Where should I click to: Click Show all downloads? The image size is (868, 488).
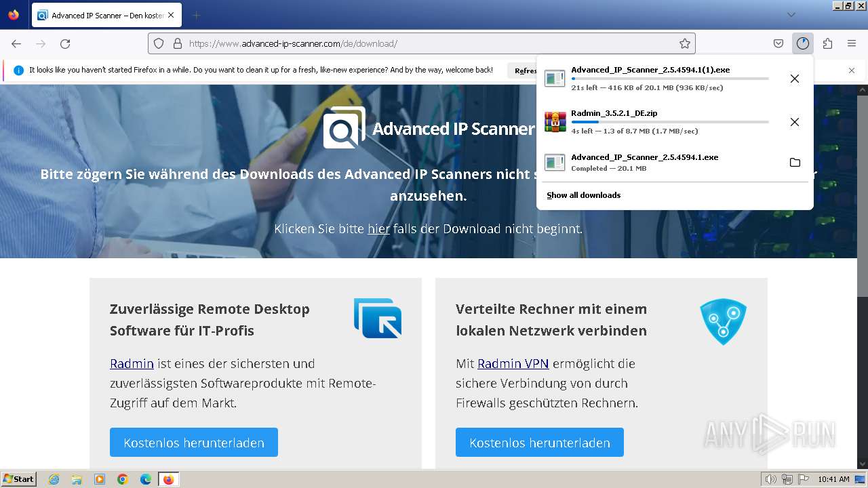pos(583,195)
